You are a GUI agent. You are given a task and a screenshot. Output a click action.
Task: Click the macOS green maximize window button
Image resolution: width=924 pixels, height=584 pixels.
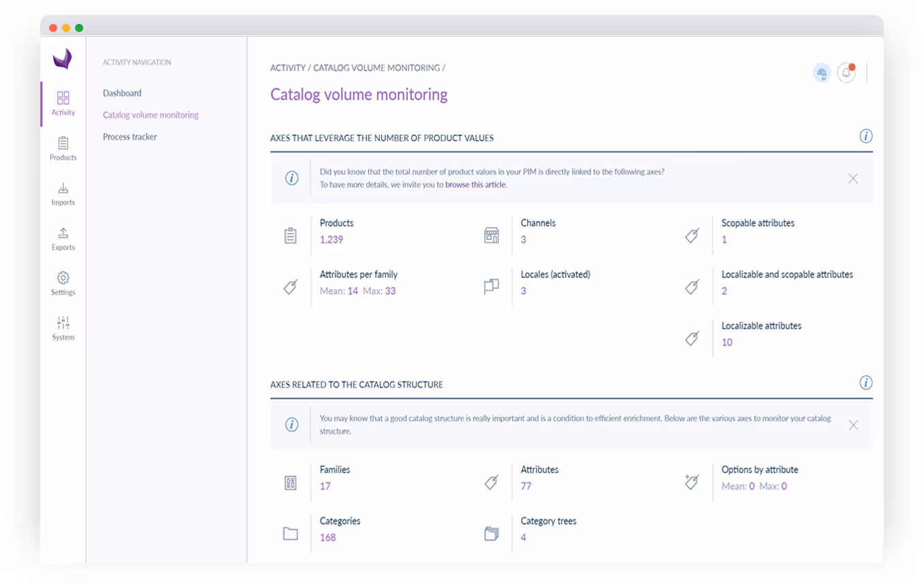point(79,28)
